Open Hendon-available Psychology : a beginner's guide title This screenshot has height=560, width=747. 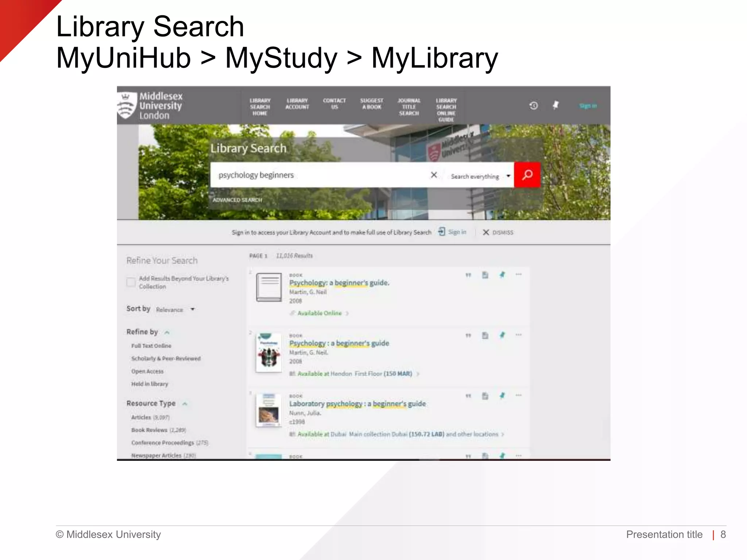click(339, 343)
